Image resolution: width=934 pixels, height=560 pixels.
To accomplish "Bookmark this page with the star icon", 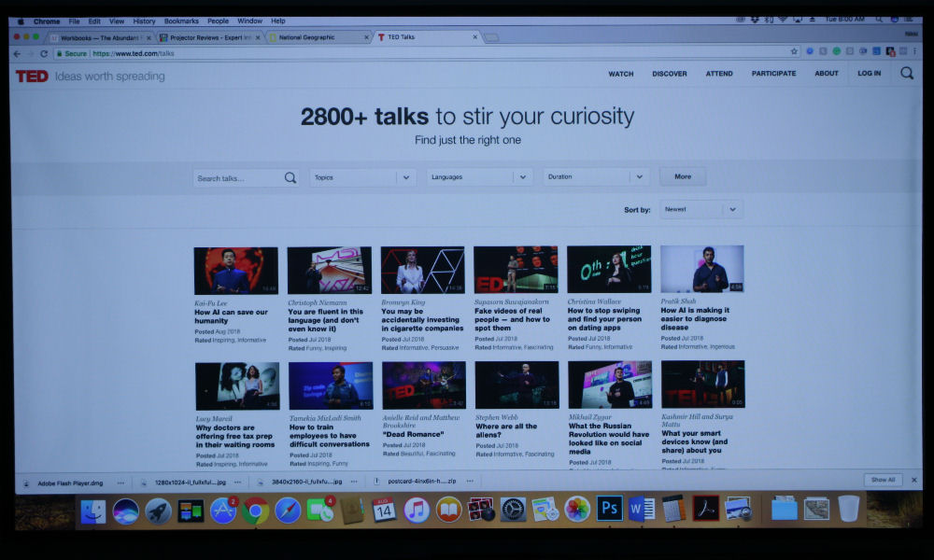I will (x=793, y=51).
